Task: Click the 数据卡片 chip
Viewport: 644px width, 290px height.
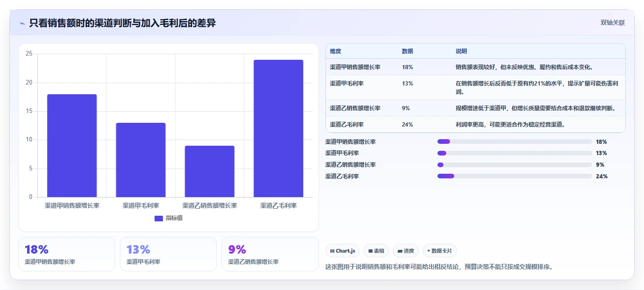Action: tap(439, 251)
